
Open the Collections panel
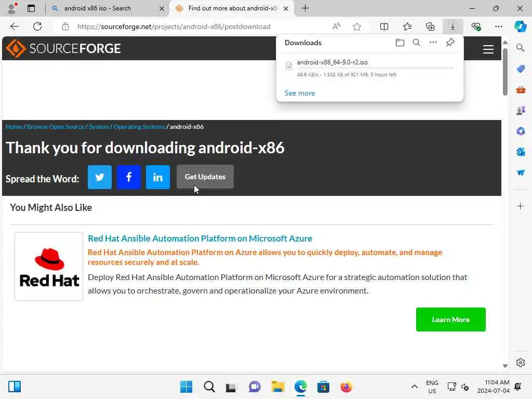click(430, 26)
